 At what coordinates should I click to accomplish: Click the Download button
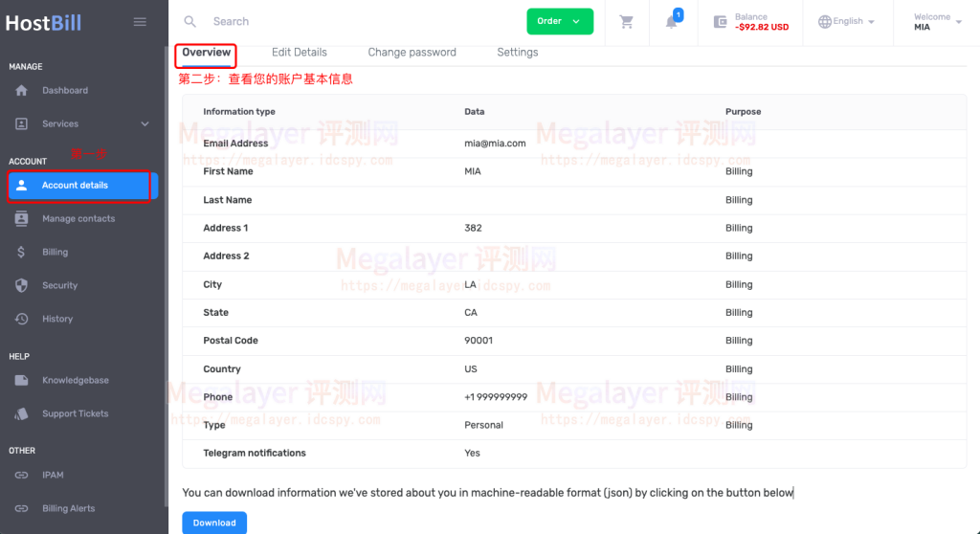[214, 523]
